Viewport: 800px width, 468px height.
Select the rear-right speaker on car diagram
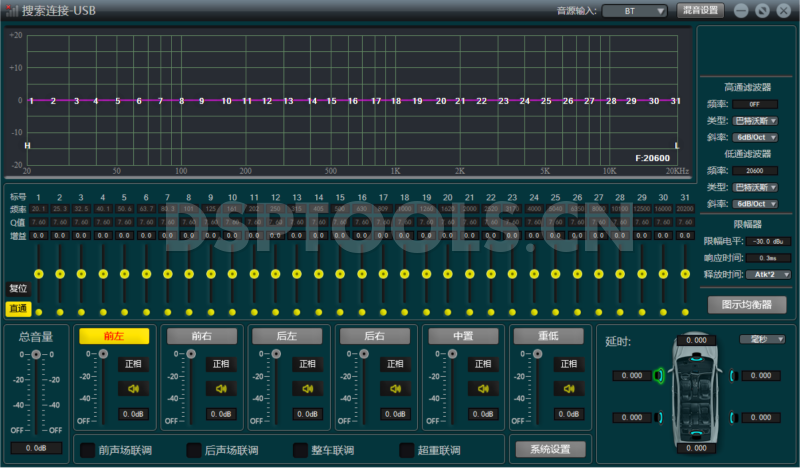tap(734, 417)
